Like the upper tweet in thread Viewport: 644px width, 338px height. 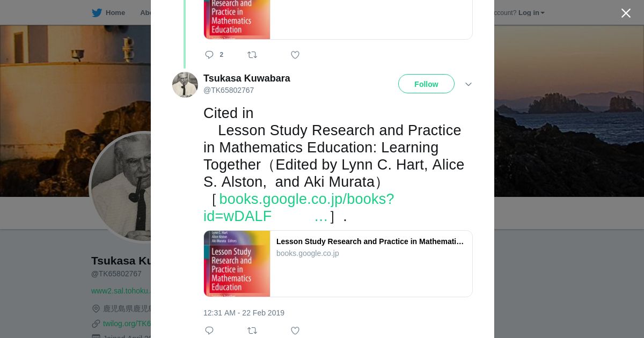tap(295, 55)
